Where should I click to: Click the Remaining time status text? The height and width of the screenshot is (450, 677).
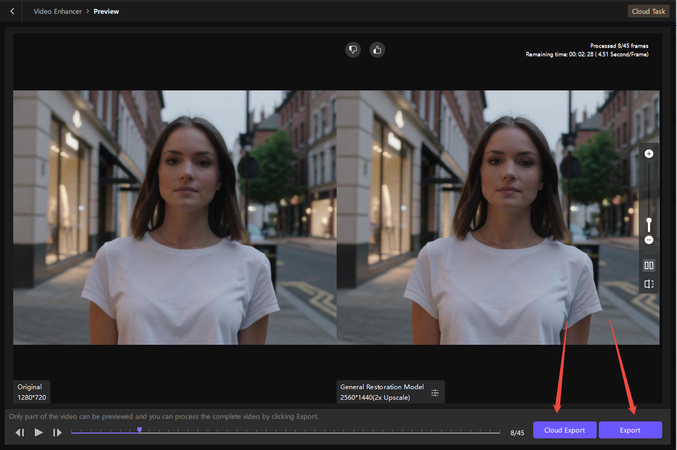[587, 54]
